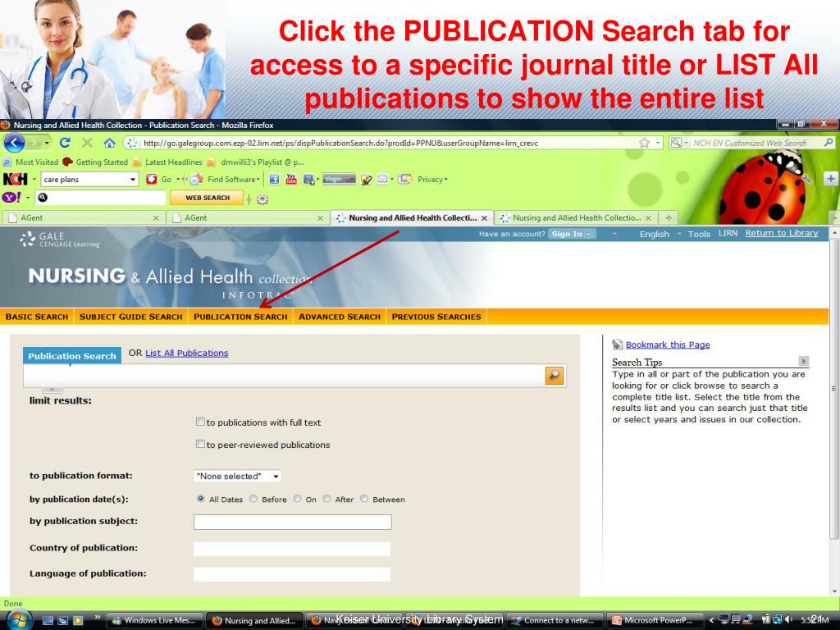Open the Privacy folder icon in toolbar
Viewport: 840px width, 630px height.
pos(404,179)
